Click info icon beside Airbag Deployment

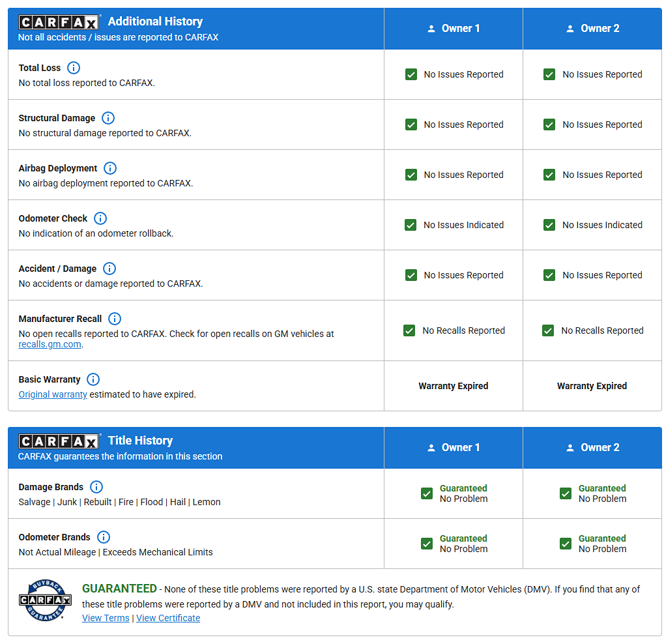110,168
